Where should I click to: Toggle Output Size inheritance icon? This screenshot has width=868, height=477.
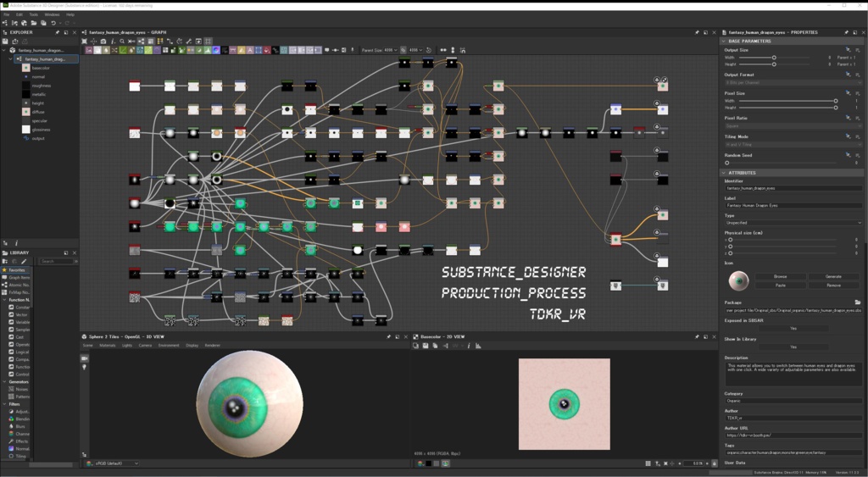point(848,50)
